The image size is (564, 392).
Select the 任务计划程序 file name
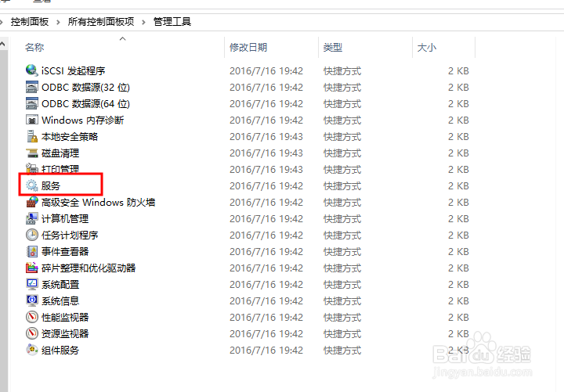(x=70, y=236)
